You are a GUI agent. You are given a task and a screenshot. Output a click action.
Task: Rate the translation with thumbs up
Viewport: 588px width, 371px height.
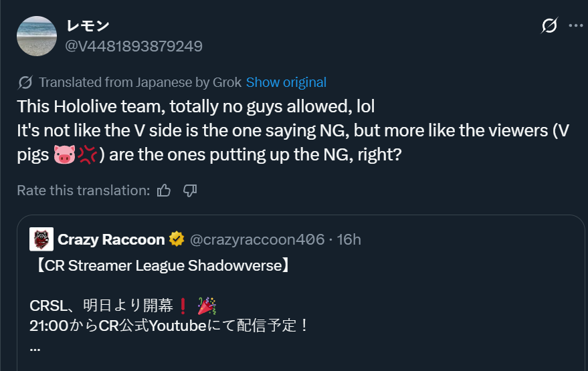coord(164,191)
